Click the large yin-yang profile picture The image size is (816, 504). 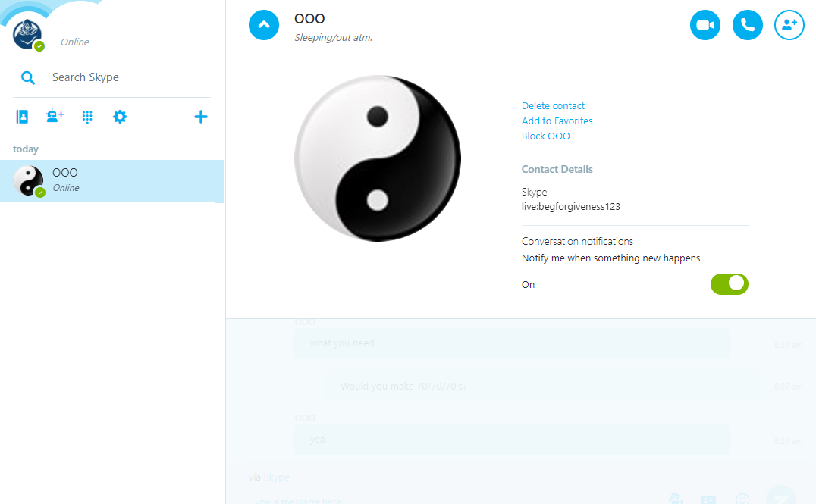click(378, 158)
